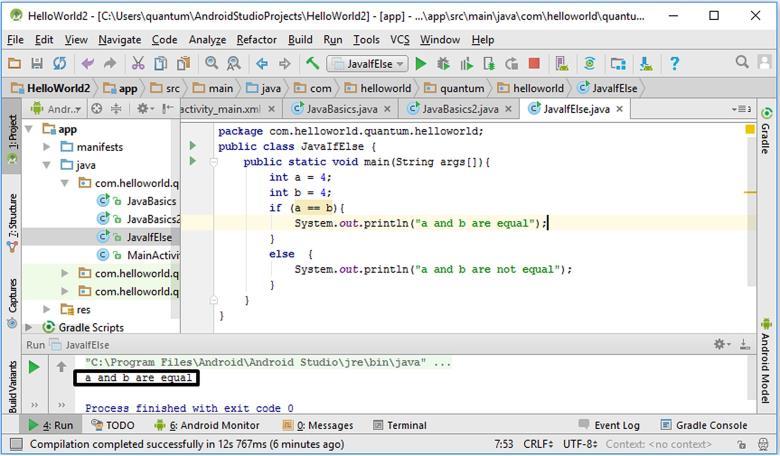
Task: Start debugging with the bug icon
Action: 443,64
